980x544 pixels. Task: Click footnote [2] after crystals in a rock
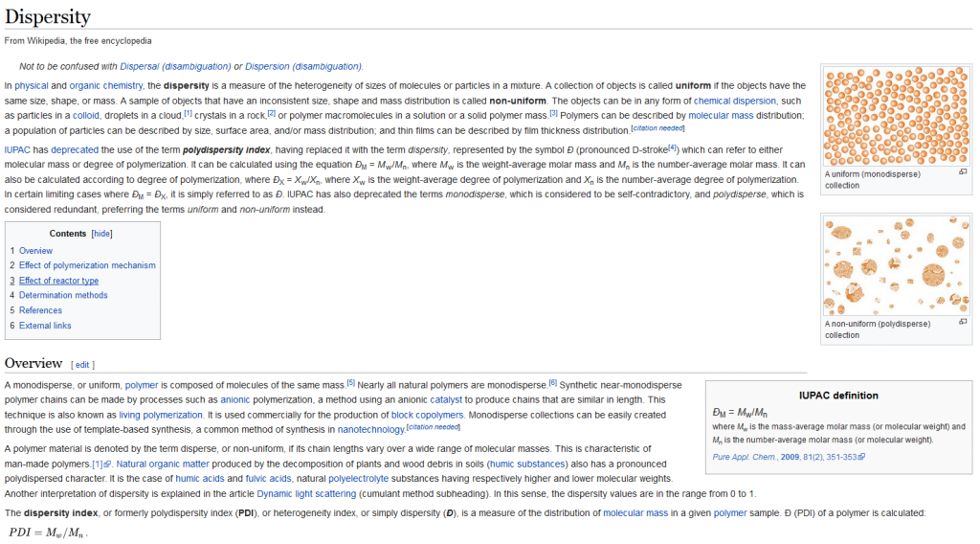tap(271, 113)
